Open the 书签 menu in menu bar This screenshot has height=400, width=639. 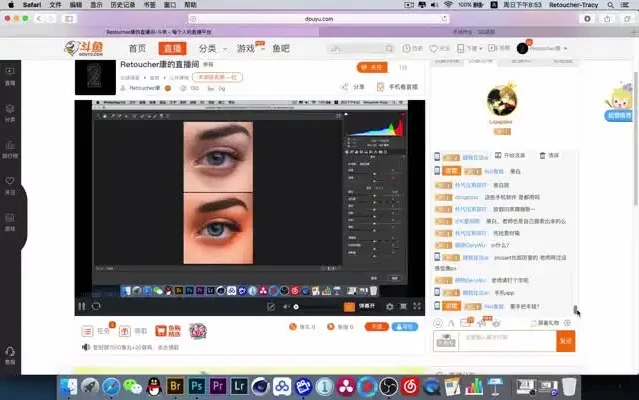click(x=149, y=5)
